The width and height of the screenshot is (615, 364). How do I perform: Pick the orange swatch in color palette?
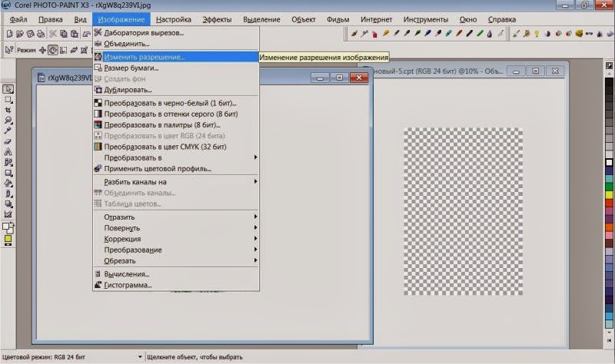(x=609, y=227)
